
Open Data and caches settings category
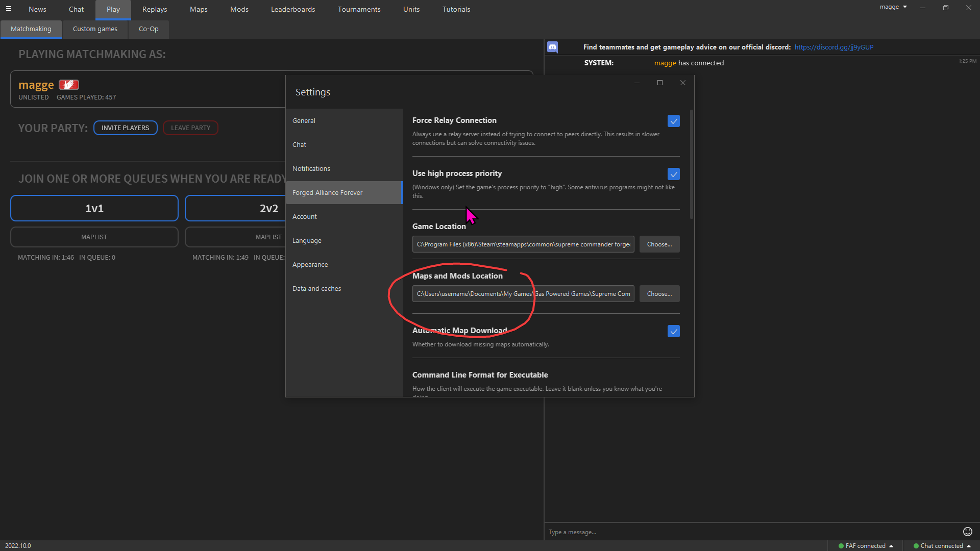click(344, 289)
